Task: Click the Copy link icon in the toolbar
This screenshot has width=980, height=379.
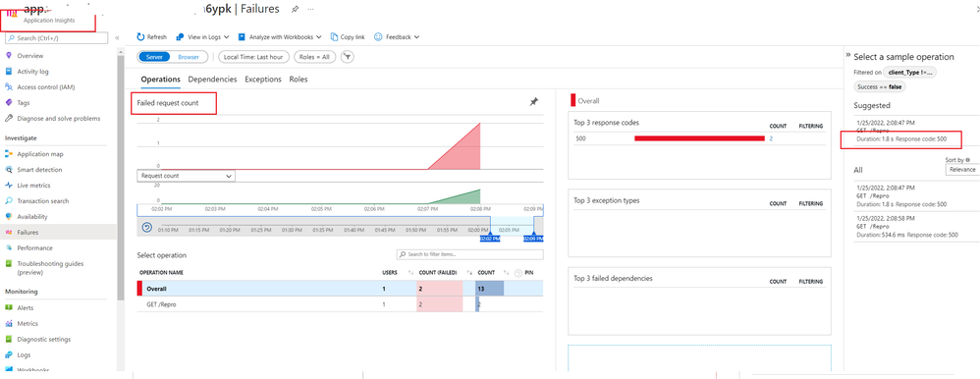Action: coord(334,37)
